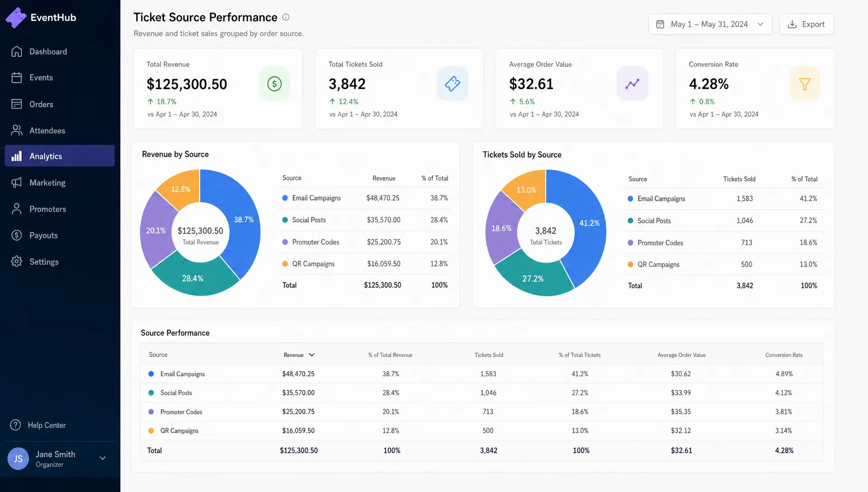Open the Orders menu item
Screen dimensions: 868x492
(x=60, y=104)
